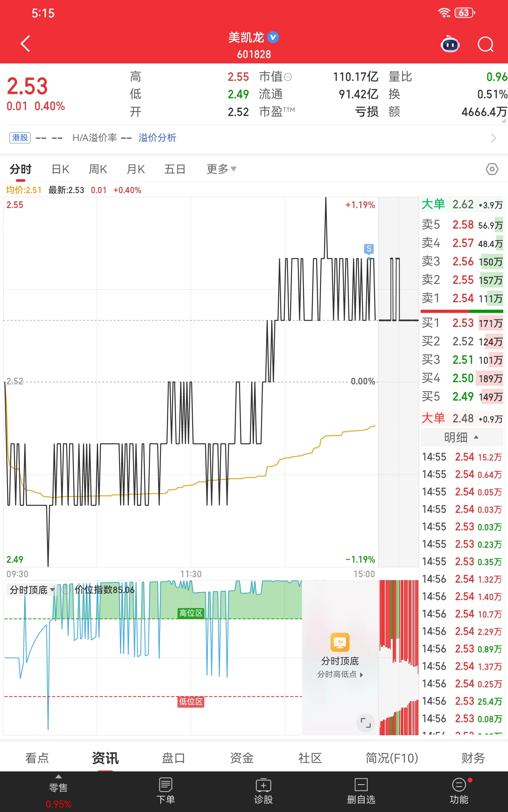508x812 pixels.
Task: Open the 社区 tab
Action: (x=310, y=758)
